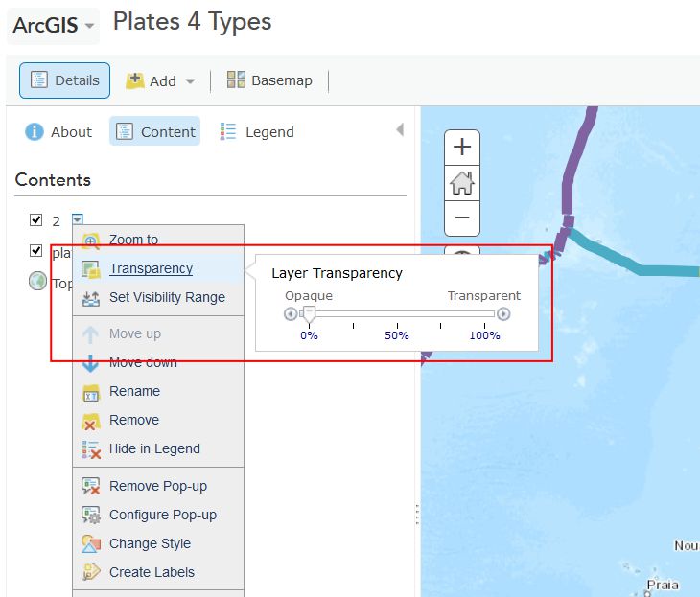Zoom in on the map

(462, 148)
